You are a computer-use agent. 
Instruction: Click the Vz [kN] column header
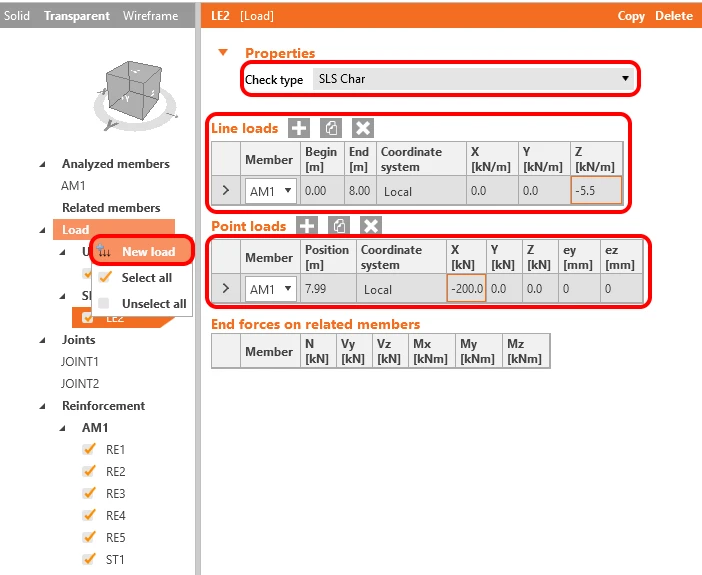pyautogui.click(x=390, y=351)
